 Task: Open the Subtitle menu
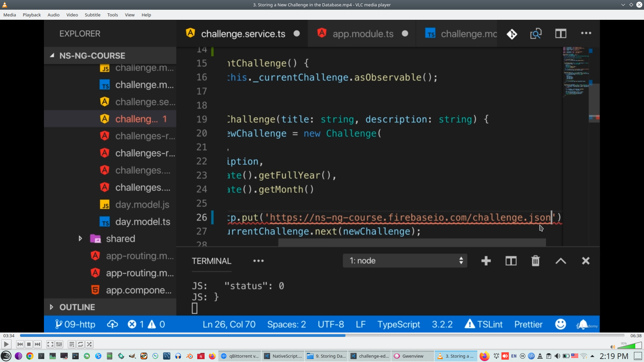pos(92,15)
